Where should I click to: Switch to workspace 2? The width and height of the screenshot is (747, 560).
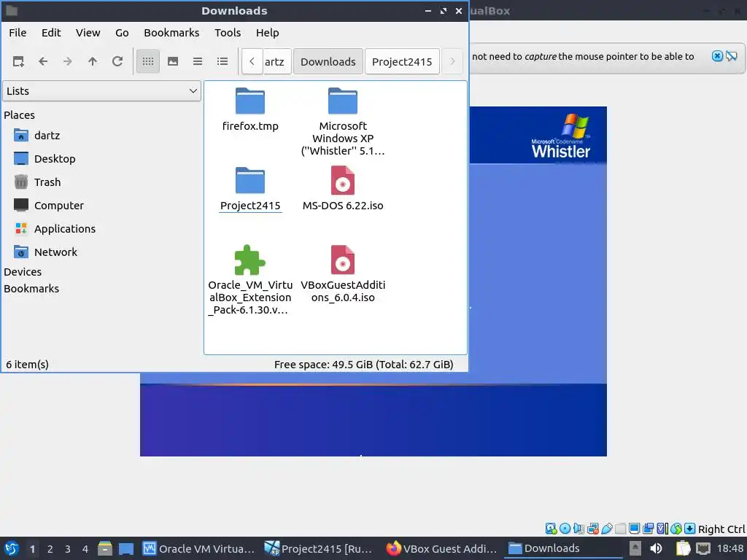50,549
